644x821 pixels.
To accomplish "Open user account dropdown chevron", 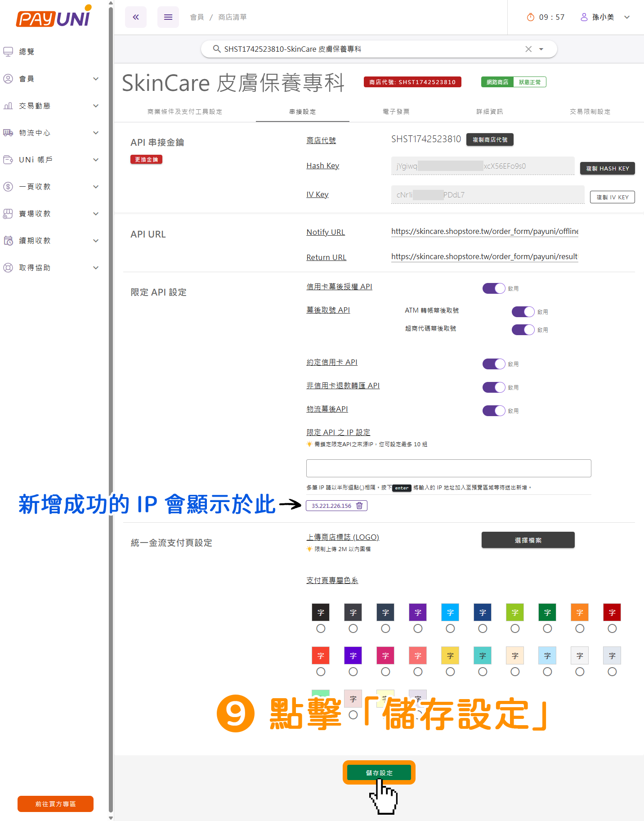I will pyautogui.click(x=627, y=17).
